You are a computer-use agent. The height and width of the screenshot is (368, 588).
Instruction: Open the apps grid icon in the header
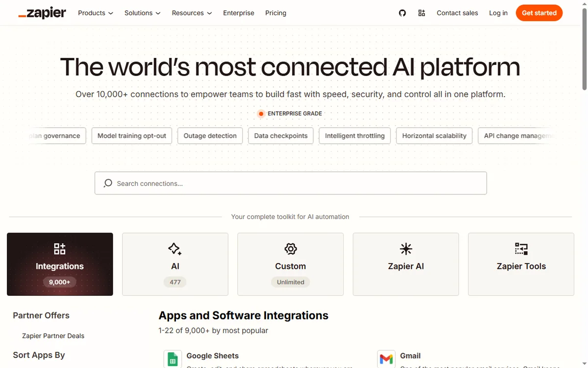point(421,13)
